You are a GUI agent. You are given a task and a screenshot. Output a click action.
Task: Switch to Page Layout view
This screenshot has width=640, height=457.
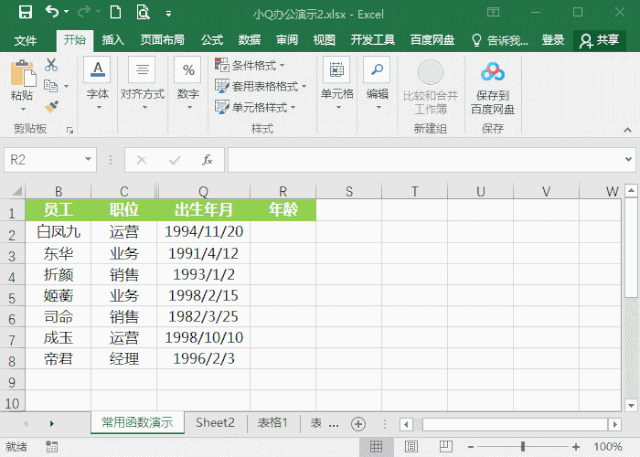click(x=411, y=446)
